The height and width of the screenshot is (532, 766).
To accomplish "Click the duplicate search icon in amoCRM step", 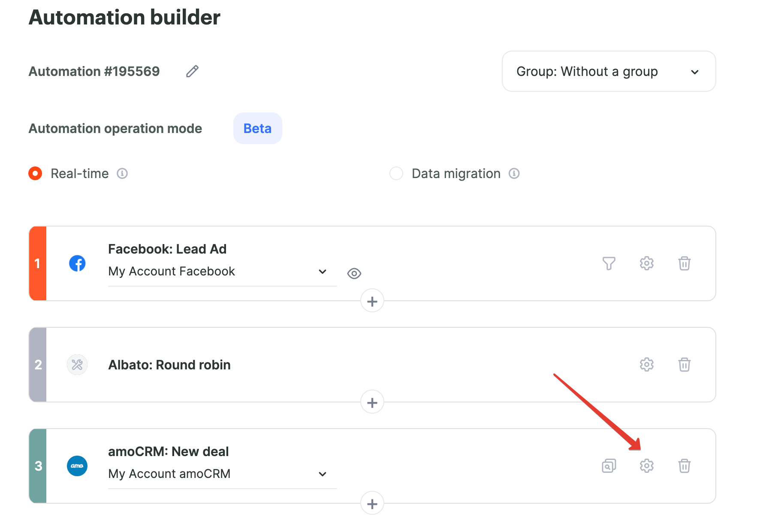I will 609,465.
